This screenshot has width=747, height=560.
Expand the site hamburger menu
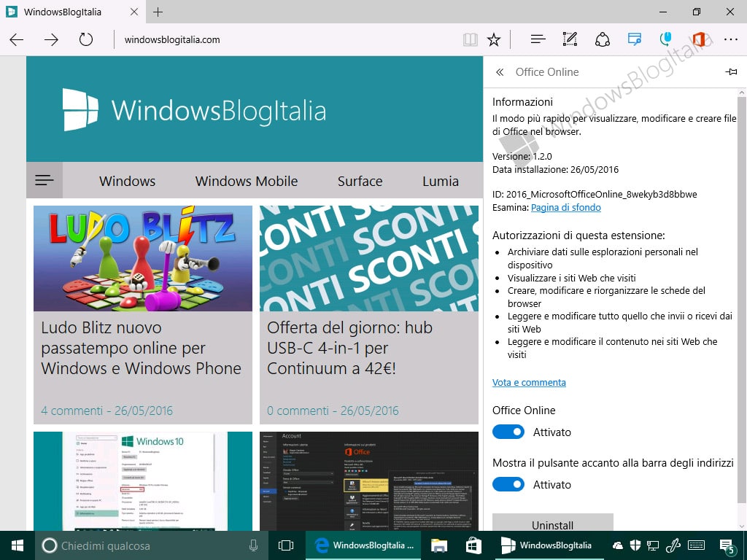(44, 180)
